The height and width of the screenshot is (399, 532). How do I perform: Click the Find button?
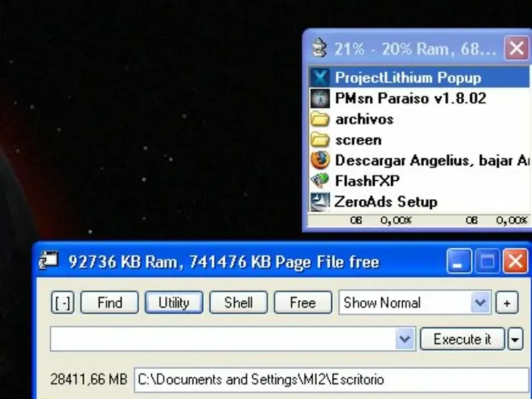click(x=109, y=303)
